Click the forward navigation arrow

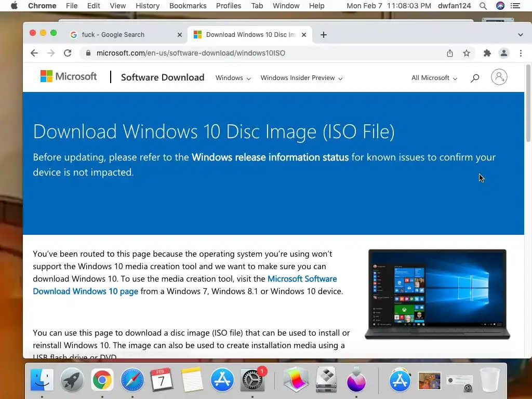pos(51,53)
